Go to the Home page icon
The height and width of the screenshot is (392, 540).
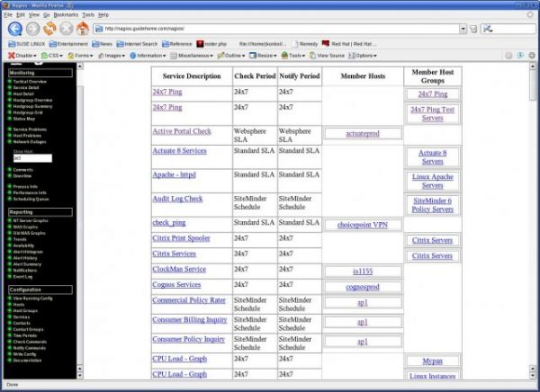[x=82, y=29]
